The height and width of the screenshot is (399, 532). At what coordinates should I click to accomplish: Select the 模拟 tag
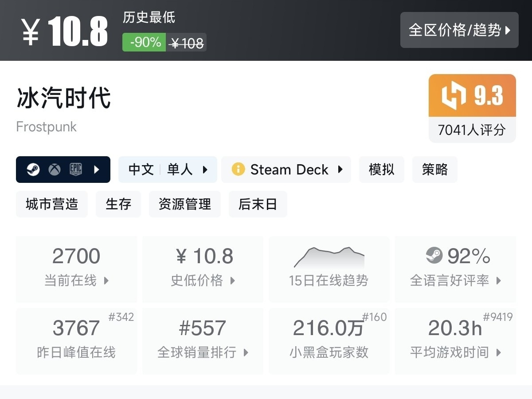[x=381, y=169]
